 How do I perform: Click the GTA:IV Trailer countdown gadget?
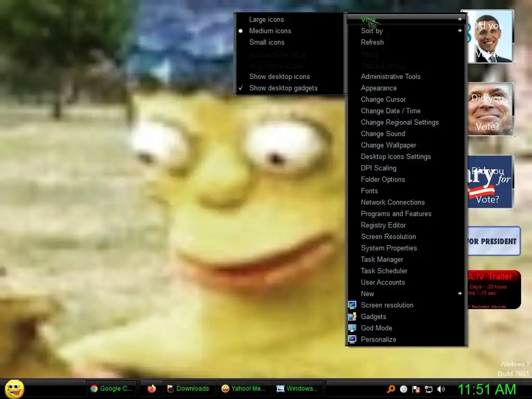494,289
